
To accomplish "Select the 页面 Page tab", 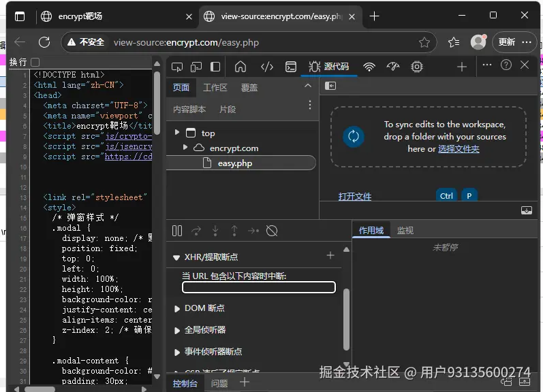I will (x=181, y=88).
